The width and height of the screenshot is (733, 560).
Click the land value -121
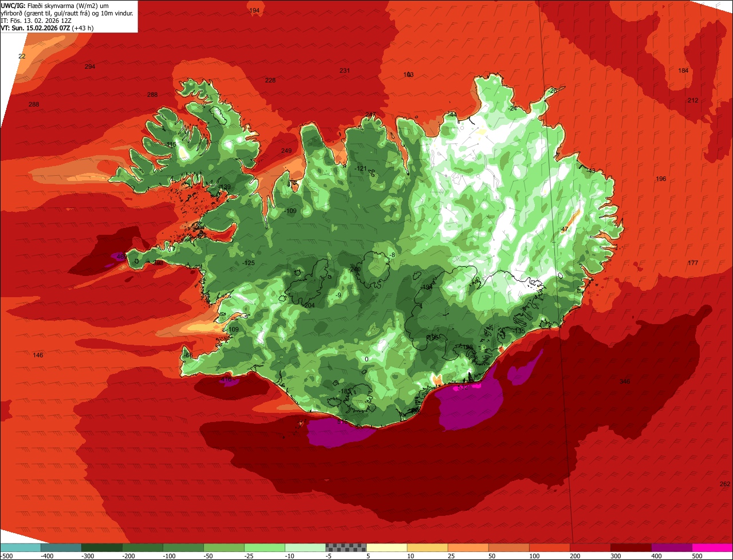361,168
